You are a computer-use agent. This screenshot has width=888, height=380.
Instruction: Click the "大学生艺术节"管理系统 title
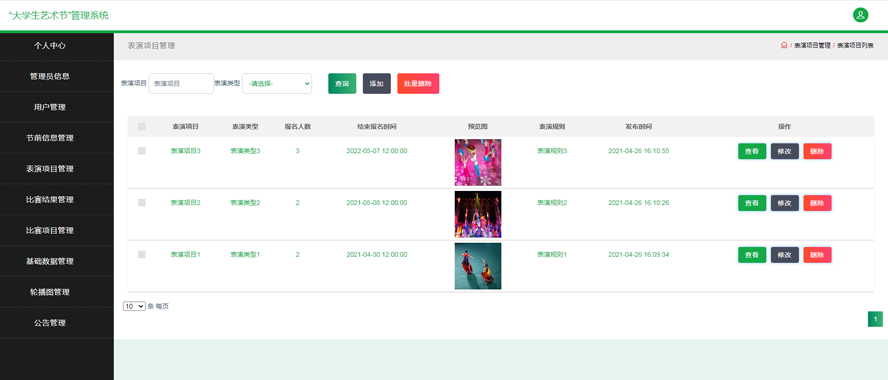pyautogui.click(x=59, y=15)
